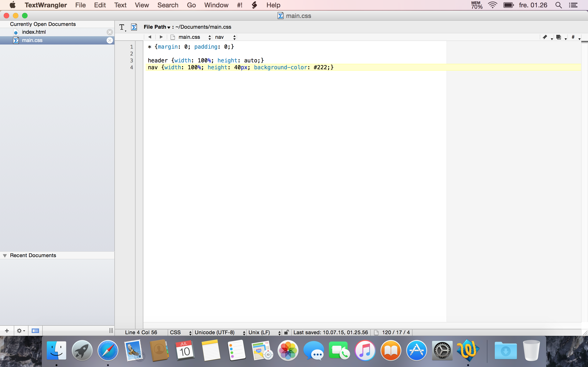Click the plus button at sidebar bottom

point(7,331)
